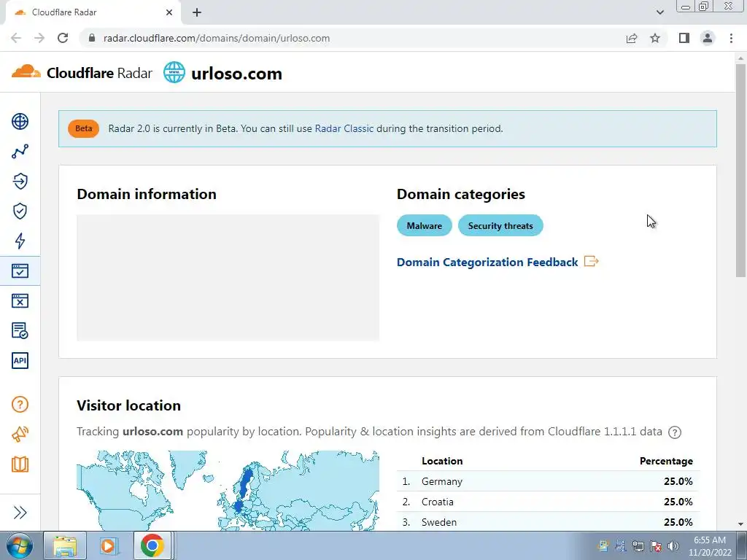This screenshot has height=560, width=747.
Task: Select the window checkmark domains sidebar icon
Action: point(20,271)
